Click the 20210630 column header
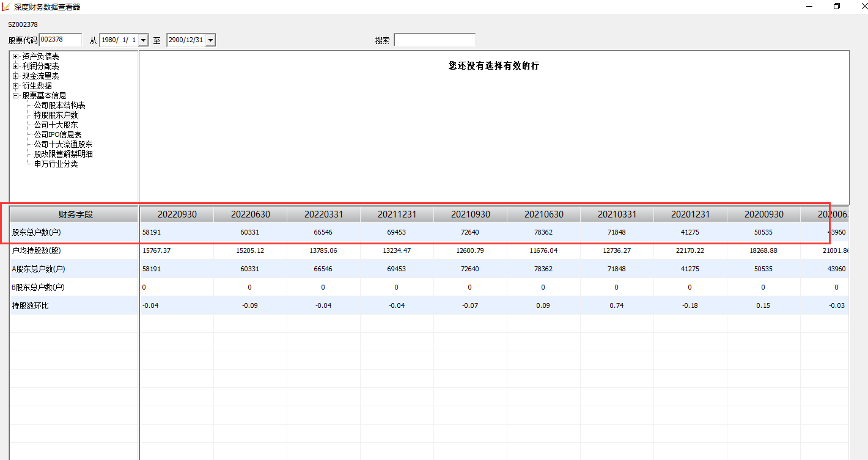Image resolution: width=868 pixels, height=460 pixels. pos(543,214)
